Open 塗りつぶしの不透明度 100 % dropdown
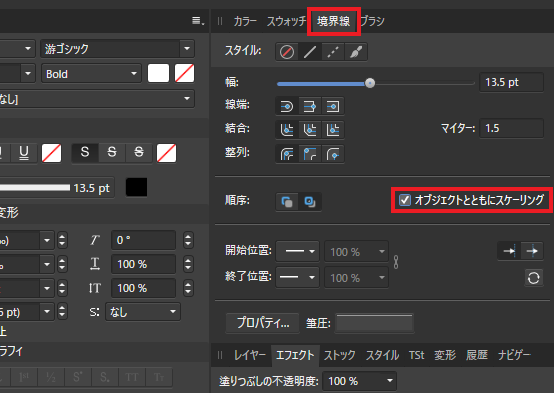 pyautogui.click(x=360, y=381)
